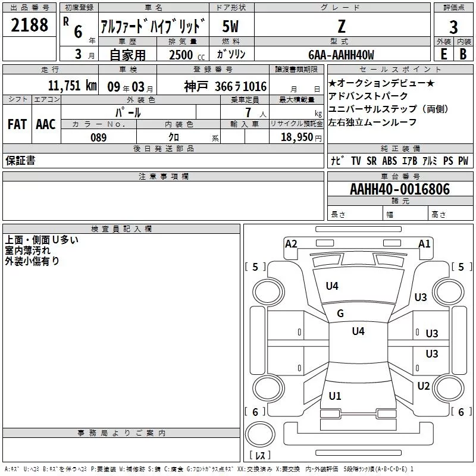Screen dimensions: 476x476
Task: Click the U1 dent mark on the rear
Action: (x=335, y=396)
